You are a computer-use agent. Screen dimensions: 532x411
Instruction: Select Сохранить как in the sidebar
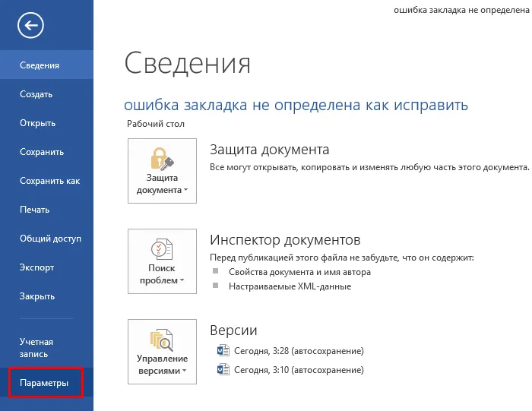coord(46,180)
